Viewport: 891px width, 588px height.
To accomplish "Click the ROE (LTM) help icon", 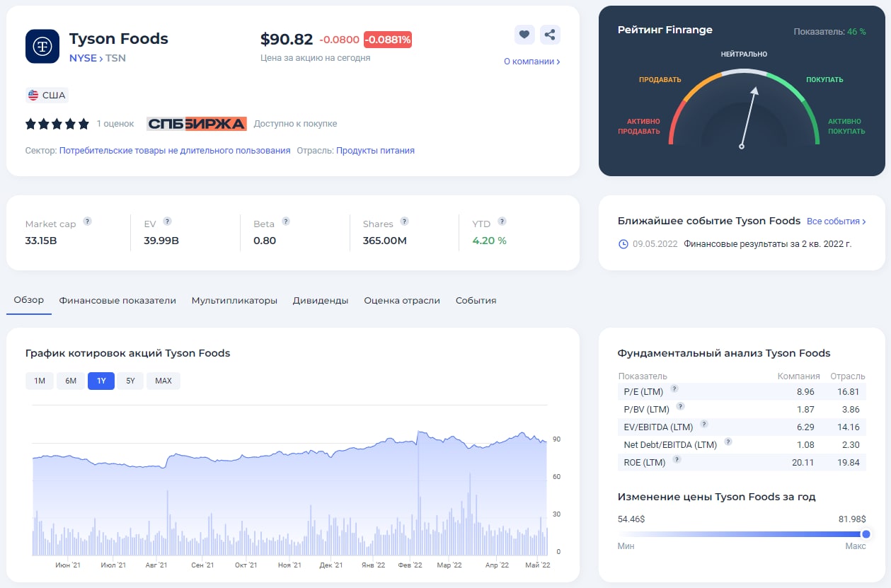I will [x=677, y=459].
